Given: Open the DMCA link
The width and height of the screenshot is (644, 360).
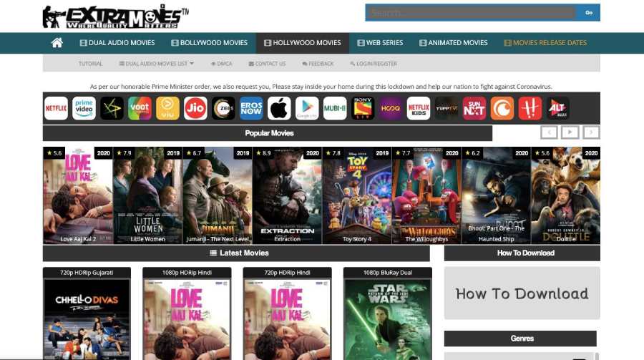Looking at the screenshot, I should coord(221,64).
